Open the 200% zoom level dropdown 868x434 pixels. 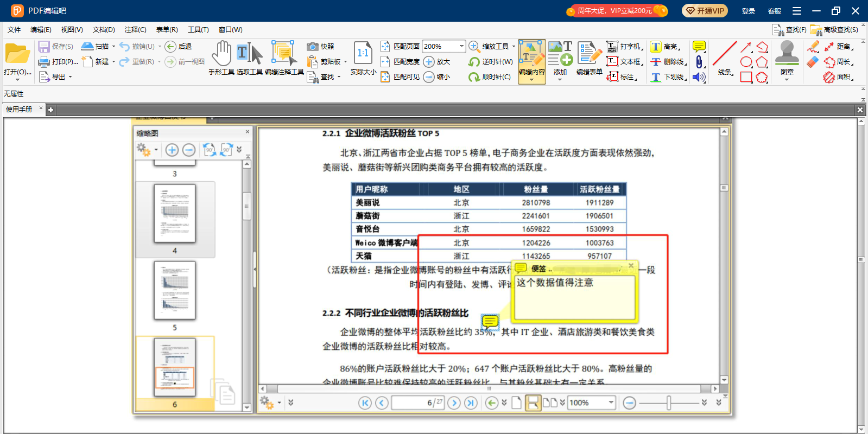[461, 47]
